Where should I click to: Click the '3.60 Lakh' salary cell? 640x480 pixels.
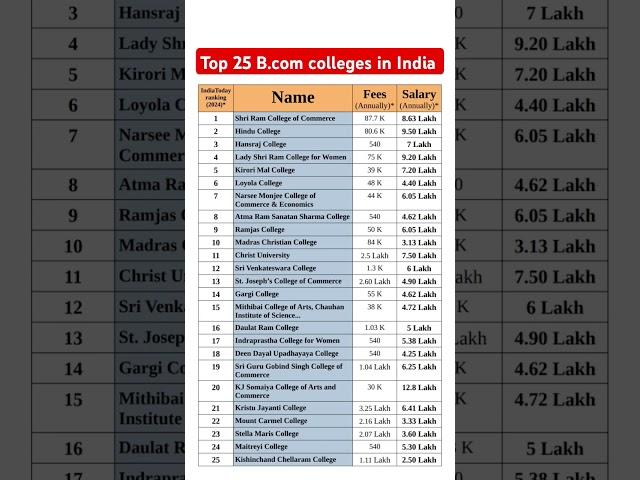pyautogui.click(x=419, y=434)
